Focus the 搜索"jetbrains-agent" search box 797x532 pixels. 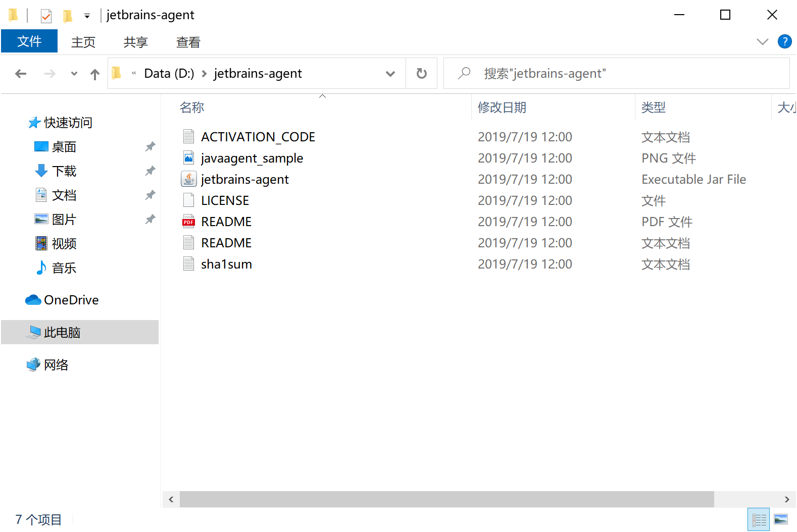616,74
